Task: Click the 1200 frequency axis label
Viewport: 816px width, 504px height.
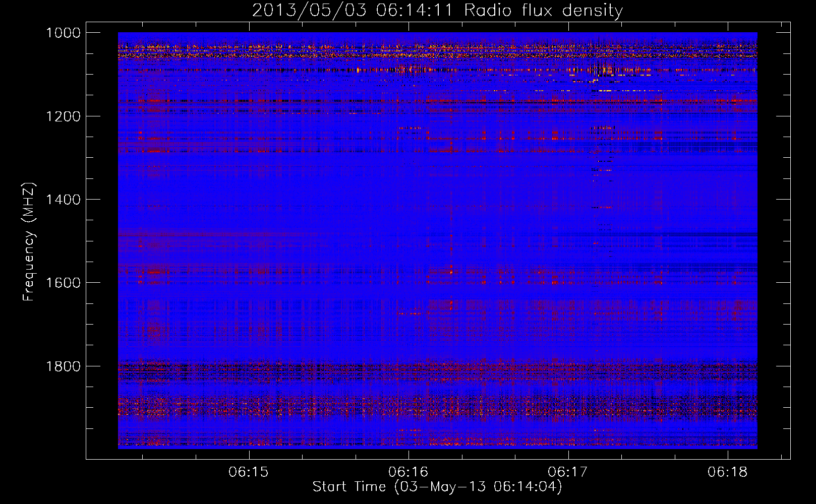Action: 63,116
